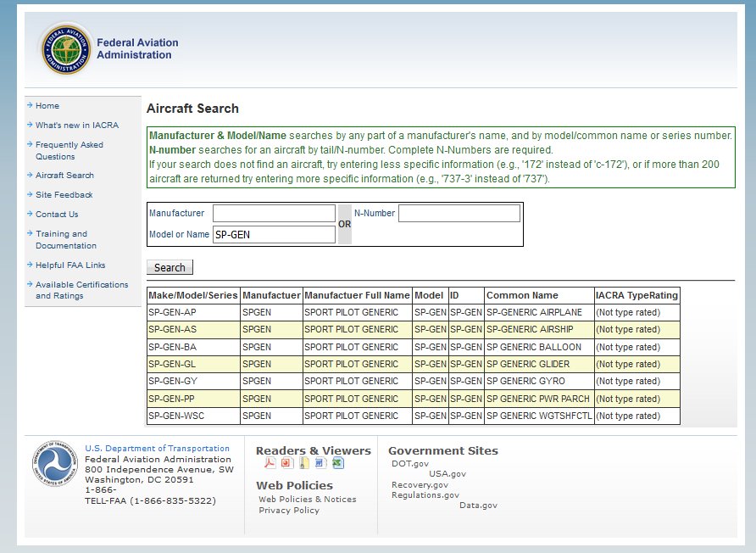Select the SP-GEN-GL row cell
The image size is (756, 553).
(193, 364)
